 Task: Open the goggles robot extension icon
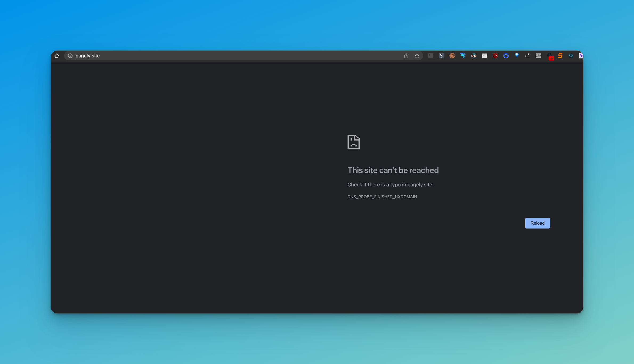(474, 56)
